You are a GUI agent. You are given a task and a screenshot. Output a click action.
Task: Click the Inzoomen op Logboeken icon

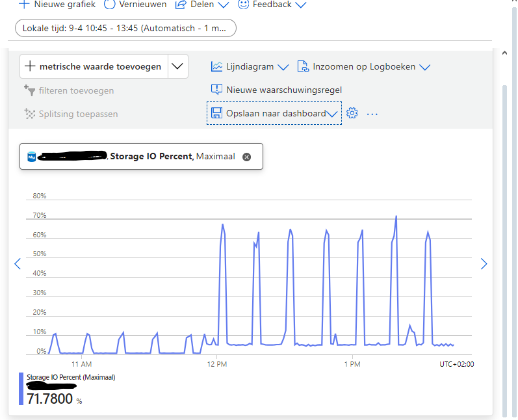tap(303, 66)
